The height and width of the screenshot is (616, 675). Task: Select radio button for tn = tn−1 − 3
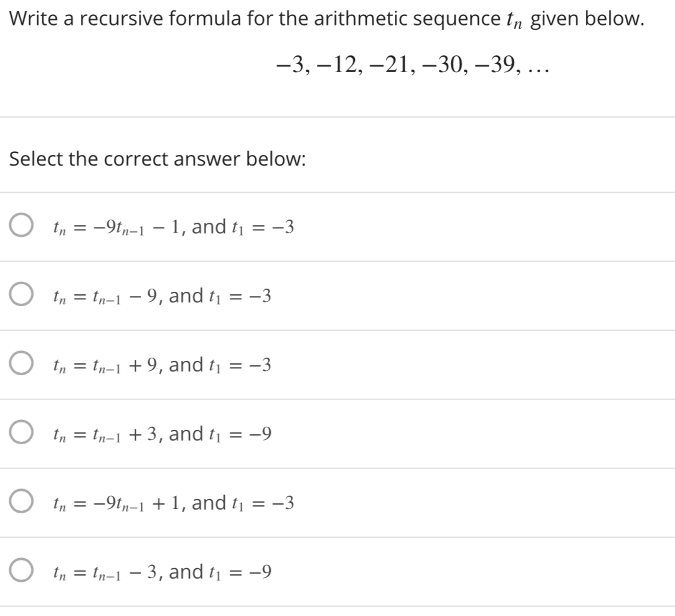click(21, 571)
